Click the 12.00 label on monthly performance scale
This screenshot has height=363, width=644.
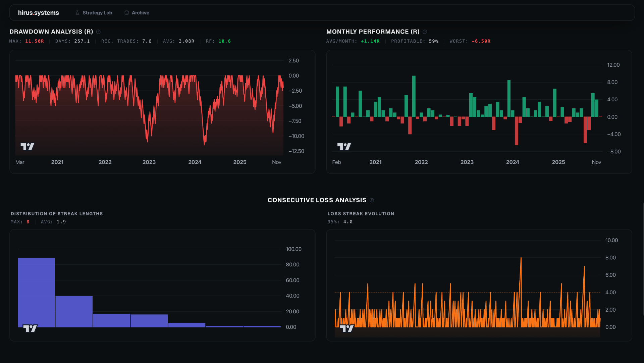(613, 65)
